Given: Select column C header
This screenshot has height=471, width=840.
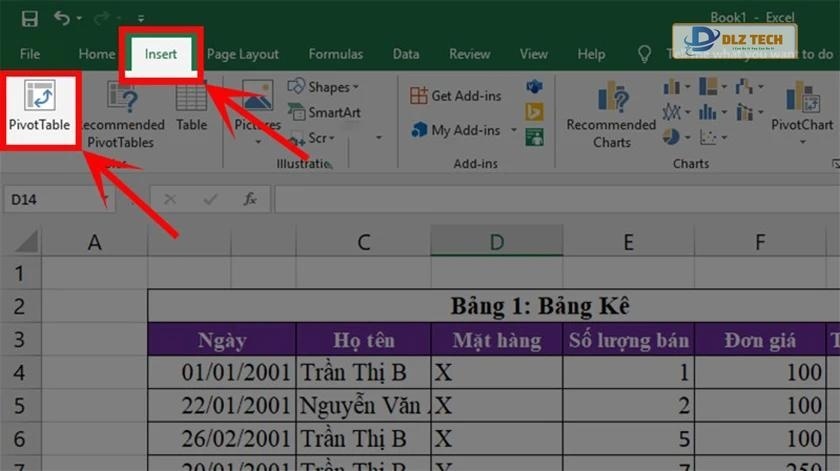Looking at the screenshot, I should point(364,242).
